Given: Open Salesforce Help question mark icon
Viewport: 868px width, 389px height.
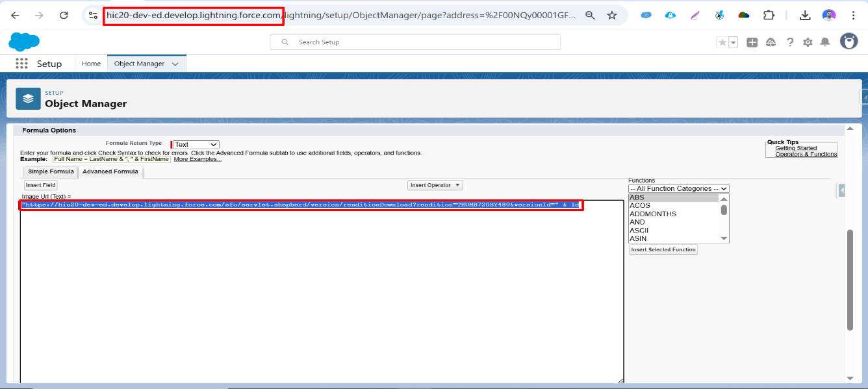Looking at the screenshot, I should tap(790, 42).
